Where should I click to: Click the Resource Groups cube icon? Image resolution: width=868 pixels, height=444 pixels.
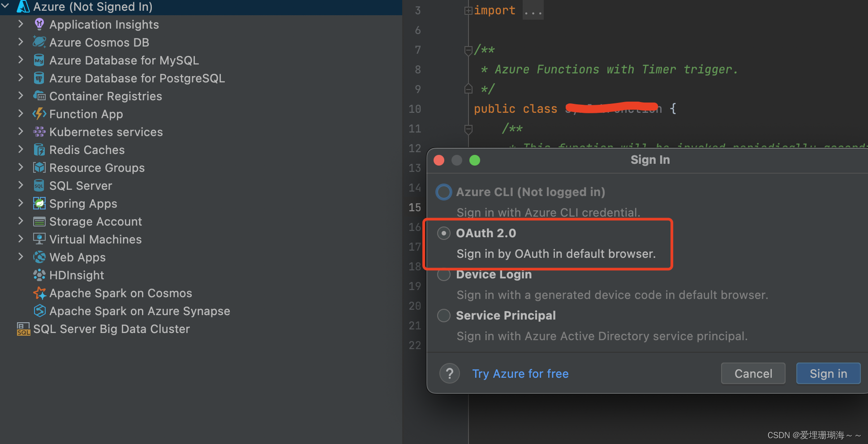pos(39,167)
